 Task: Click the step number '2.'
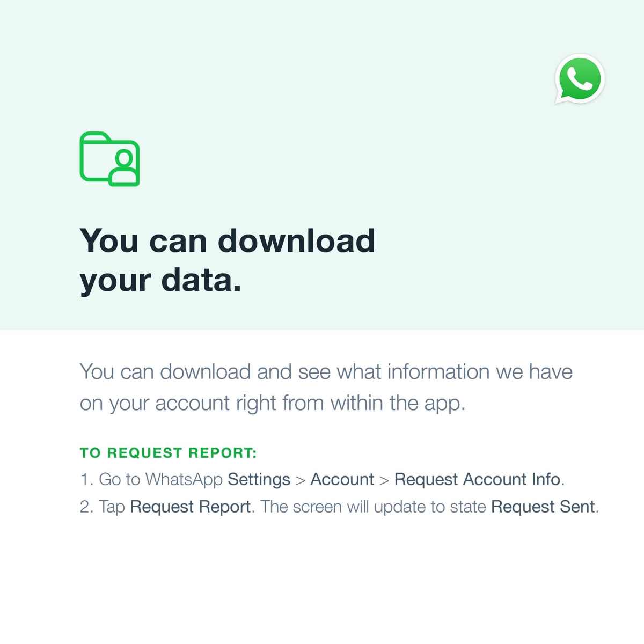tap(87, 507)
